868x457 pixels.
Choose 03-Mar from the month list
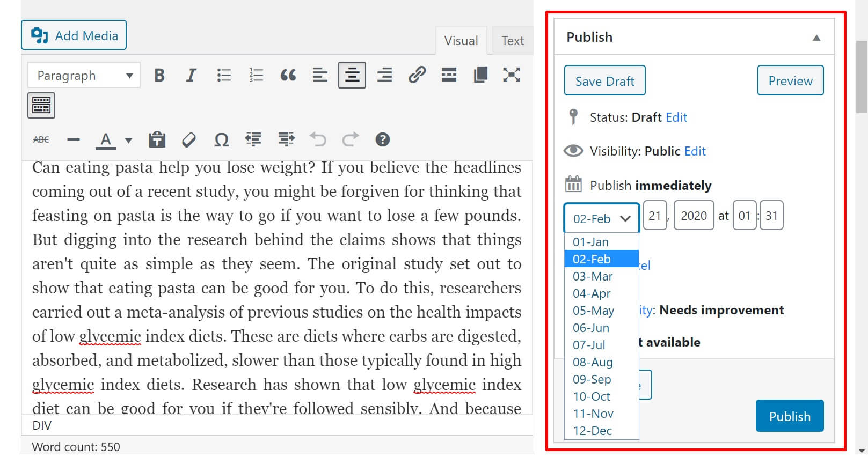[601, 276]
